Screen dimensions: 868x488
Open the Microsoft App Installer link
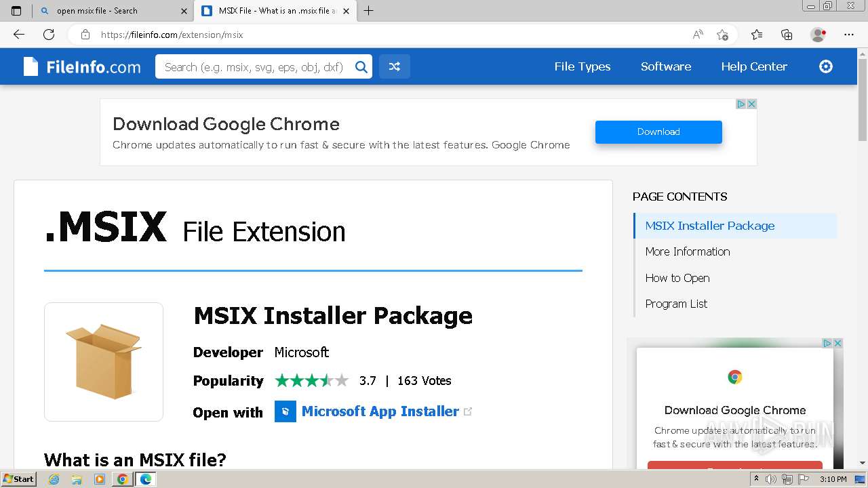(380, 411)
